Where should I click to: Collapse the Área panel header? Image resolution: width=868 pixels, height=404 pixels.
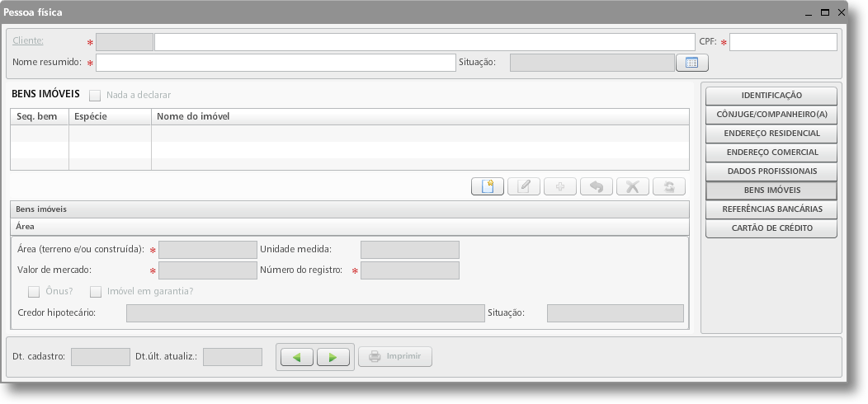[x=350, y=227]
